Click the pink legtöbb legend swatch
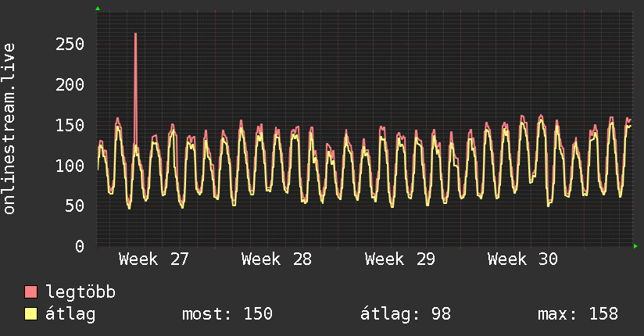This screenshot has height=336, width=644. [x=31, y=292]
